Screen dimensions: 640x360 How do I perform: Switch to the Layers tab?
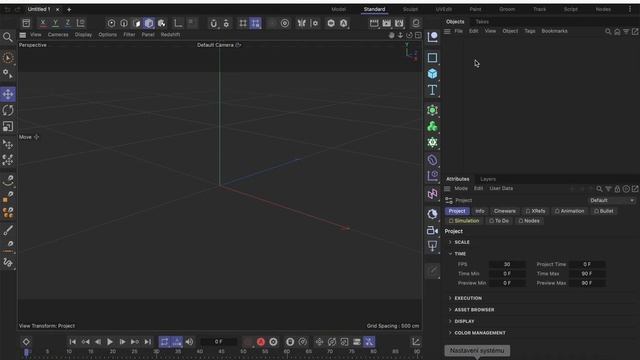click(488, 179)
